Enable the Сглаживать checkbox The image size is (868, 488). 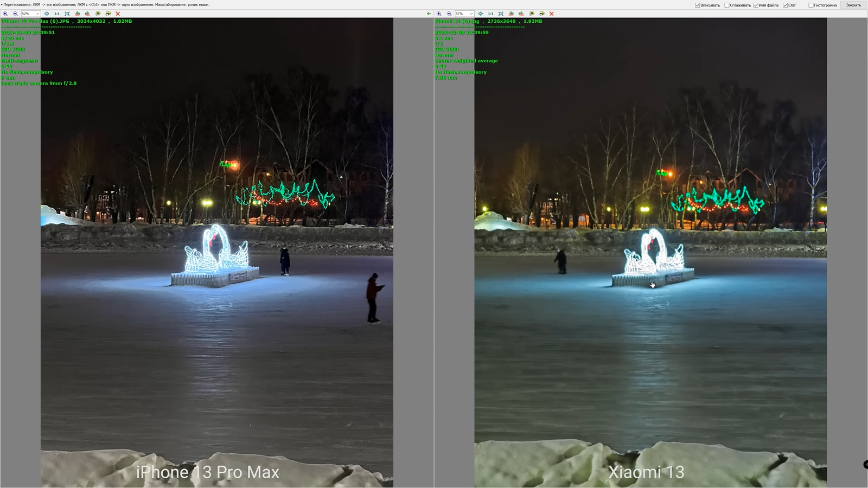click(x=727, y=5)
